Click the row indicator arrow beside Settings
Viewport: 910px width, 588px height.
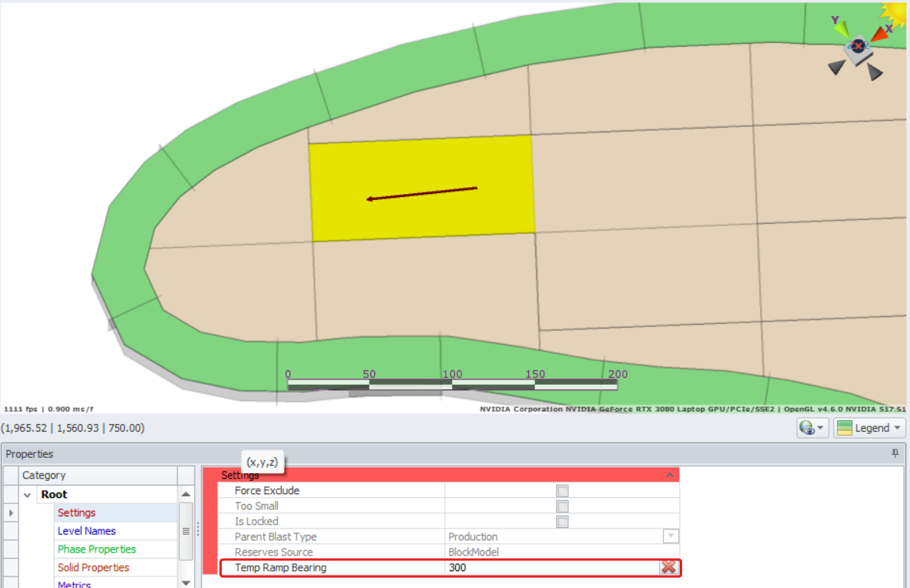11,513
